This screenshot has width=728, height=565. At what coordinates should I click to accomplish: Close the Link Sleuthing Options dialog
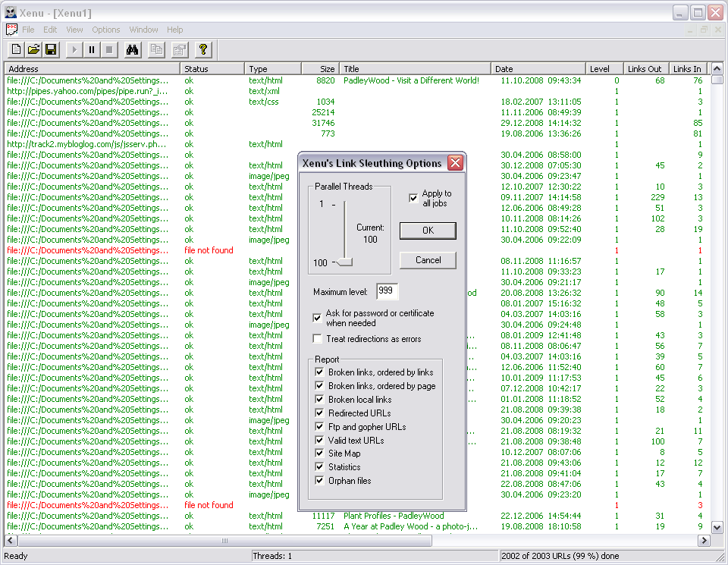pos(455,163)
